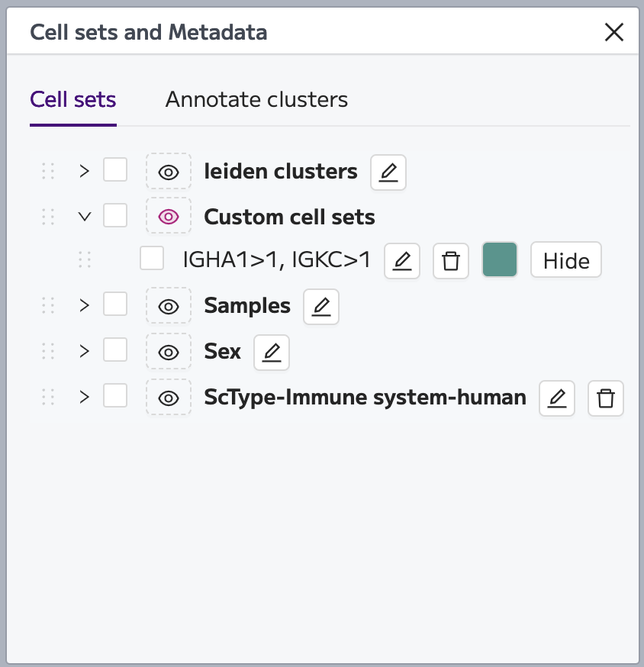Select the Cell sets tab

point(73,99)
